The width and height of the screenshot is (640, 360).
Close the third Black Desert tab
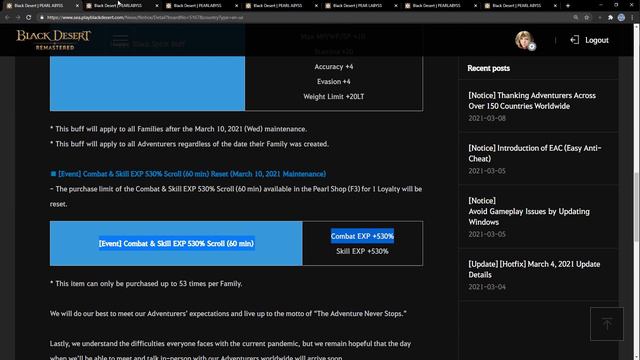[236, 6]
